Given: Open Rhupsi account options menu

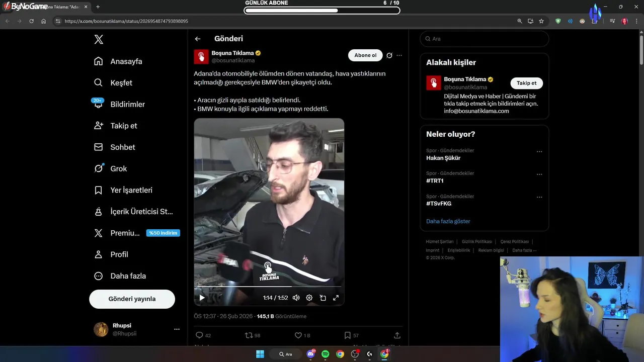Looking at the screenshot, I should pyautogui.click(x=177, y=329).
